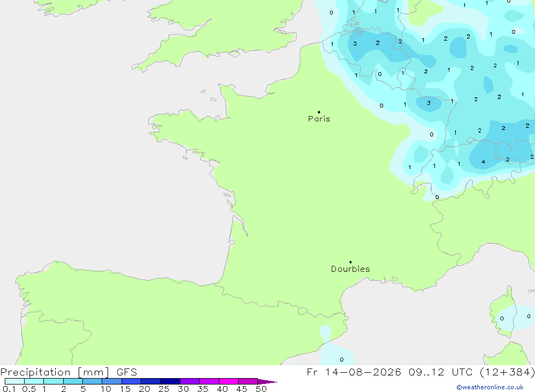Click the 35–40 mm legend color swatch
The image size is (535, 392).
point(209,381)
